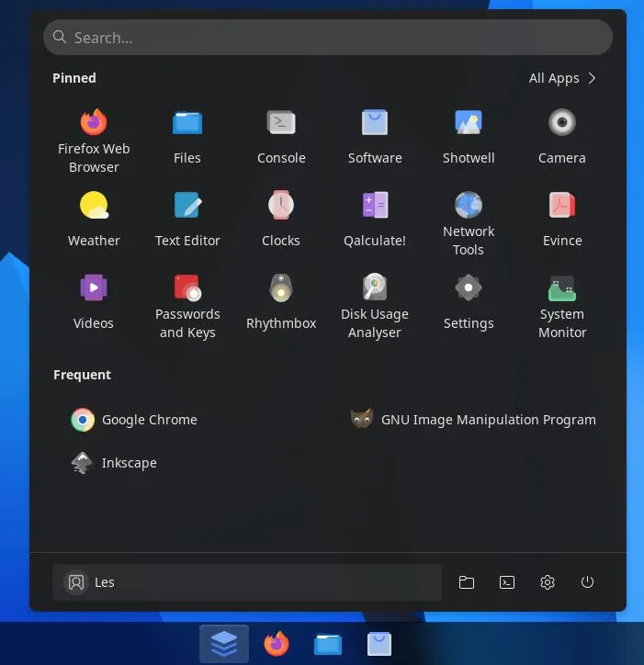The width and height of the screenshot is (644, 665).
Task: Toggle the app menu launcher in taskbar
Action: pyautogui.click(x=224, y=643)
